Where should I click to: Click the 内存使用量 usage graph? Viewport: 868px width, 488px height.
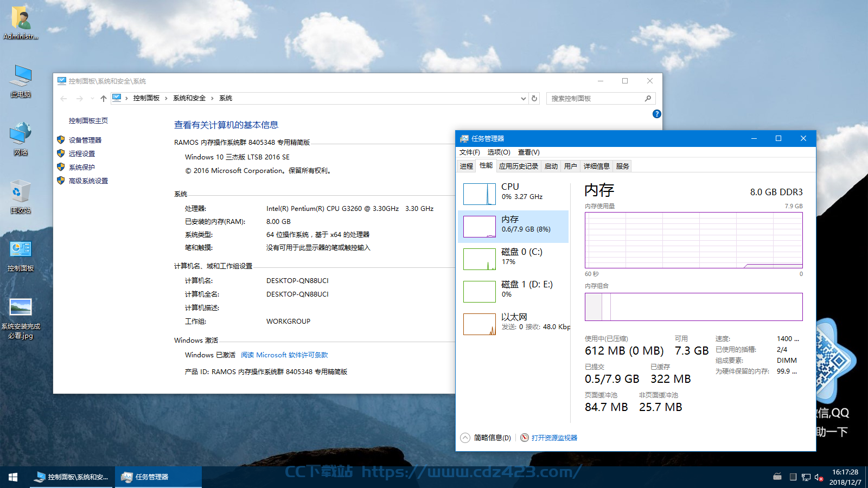click(694, 240)
